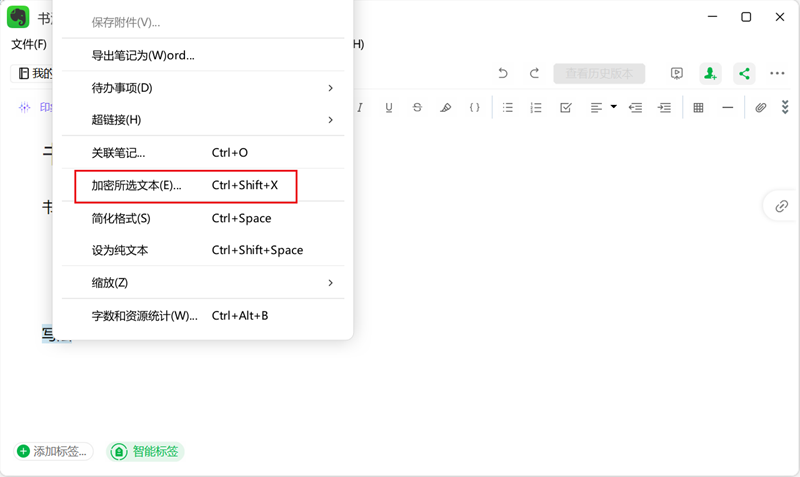800x477 pixels.
Task: Open presentation mode icon
Action: click(x=677, y=73)
